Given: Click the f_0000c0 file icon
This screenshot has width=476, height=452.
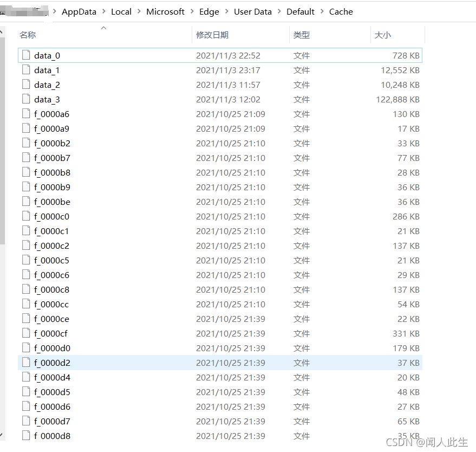Looking at the screenshot, I should (26, 216).
